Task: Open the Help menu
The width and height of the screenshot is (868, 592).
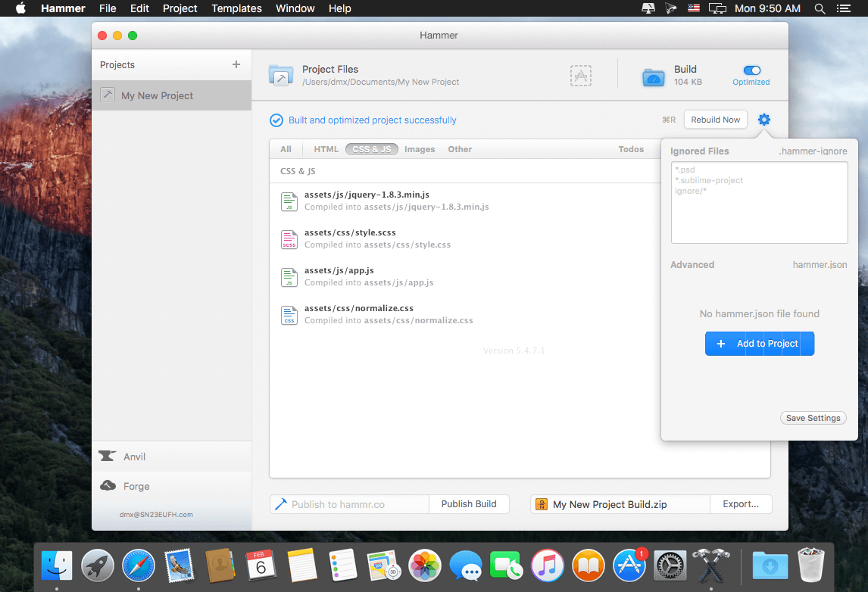Action: (339, 8)
